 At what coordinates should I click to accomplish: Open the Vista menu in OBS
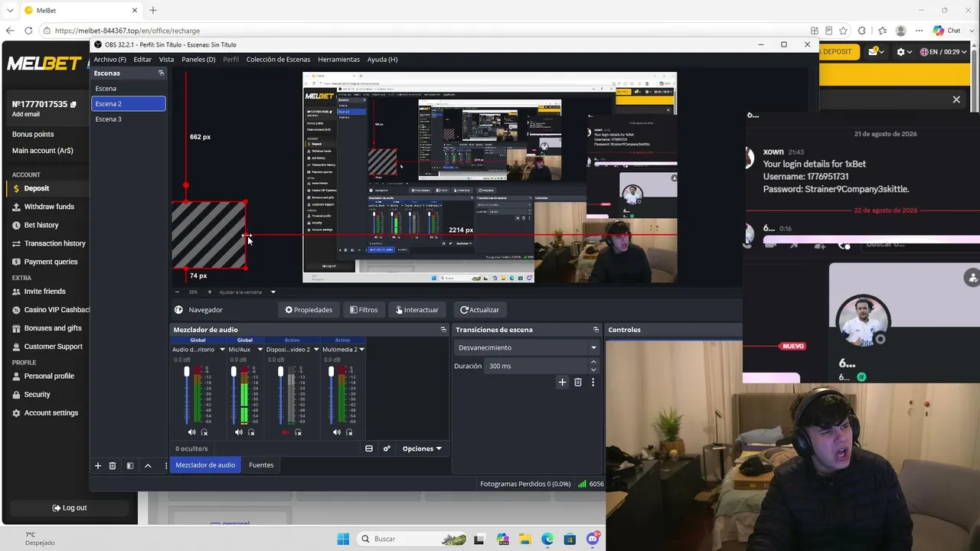(x=166, y=59)
